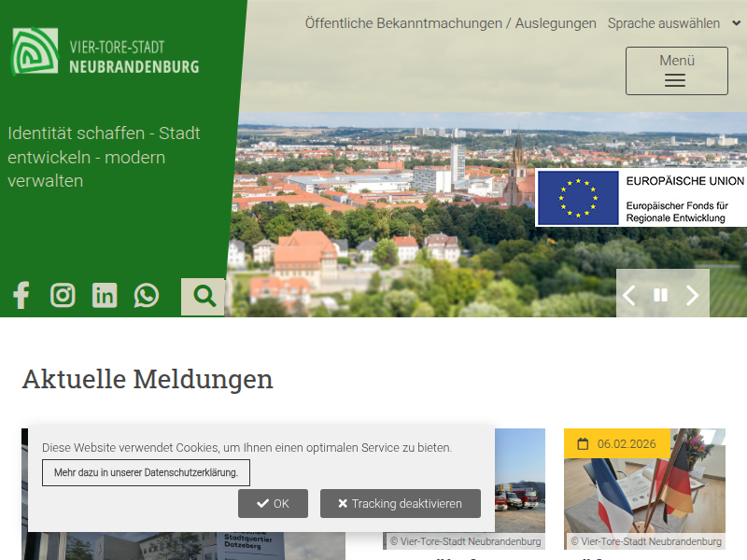Read more in the Datenschutzerklärung link

click(146, 473)
